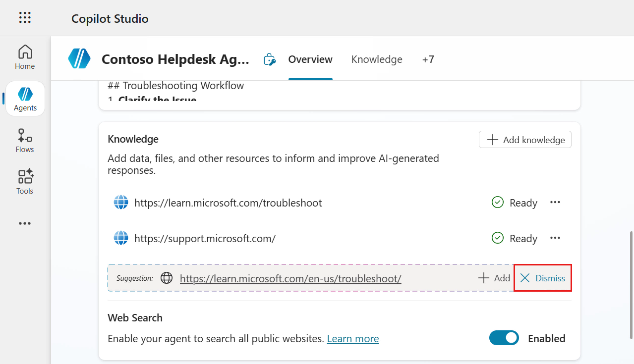Dismiss the suggested knowledge source
This screenshot has width=634, height=364.
click(x=543, y=278)
